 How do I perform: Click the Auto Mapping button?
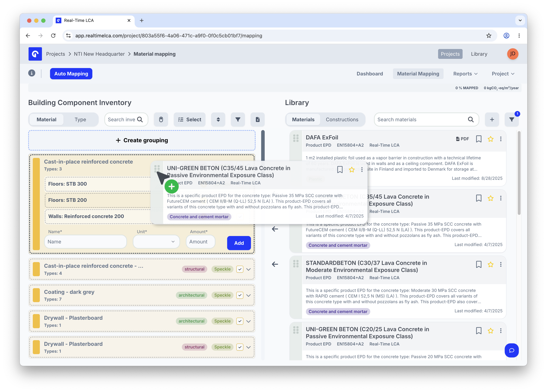[x=71, y=74]
